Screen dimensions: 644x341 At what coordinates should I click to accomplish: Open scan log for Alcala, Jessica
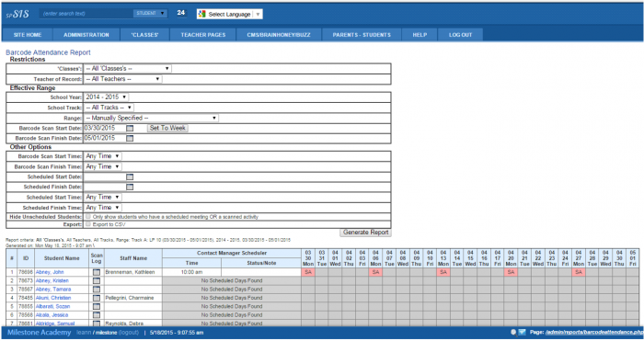click(x=97, y=315)
